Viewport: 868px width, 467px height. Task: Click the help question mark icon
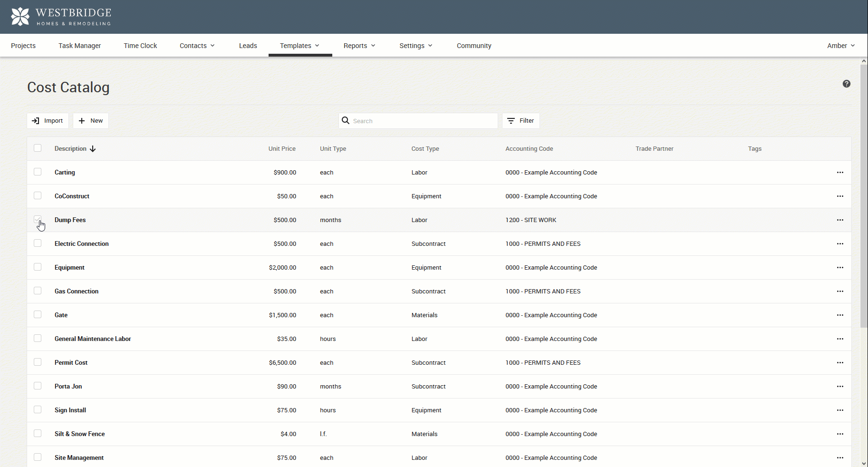point(846,84)
